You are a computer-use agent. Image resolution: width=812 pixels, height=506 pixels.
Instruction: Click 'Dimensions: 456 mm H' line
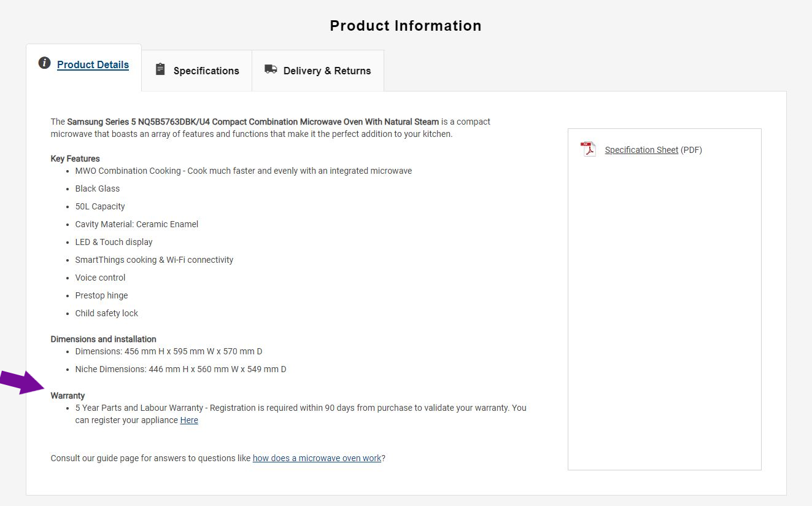click(x=169, y=351)
